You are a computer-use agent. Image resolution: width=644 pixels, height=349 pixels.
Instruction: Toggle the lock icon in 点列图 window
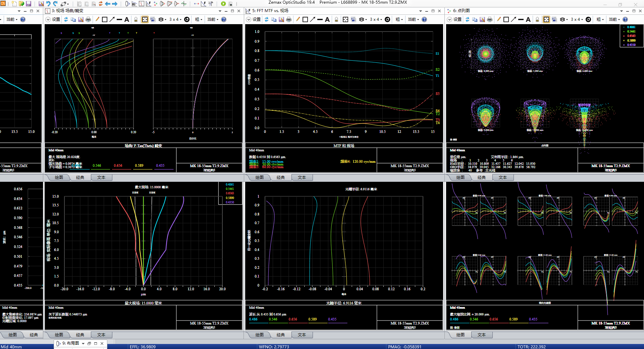[537, 19]
